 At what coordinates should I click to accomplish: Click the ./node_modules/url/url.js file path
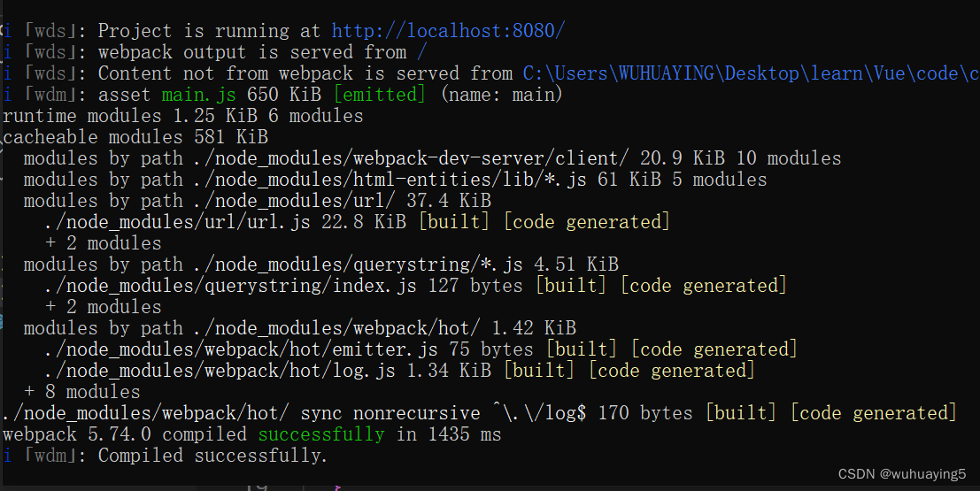178,222
